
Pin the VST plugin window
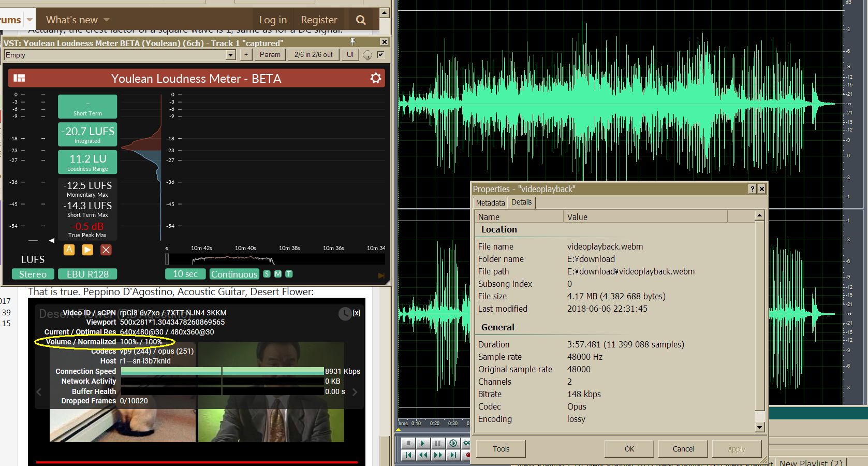coord(352,41)
